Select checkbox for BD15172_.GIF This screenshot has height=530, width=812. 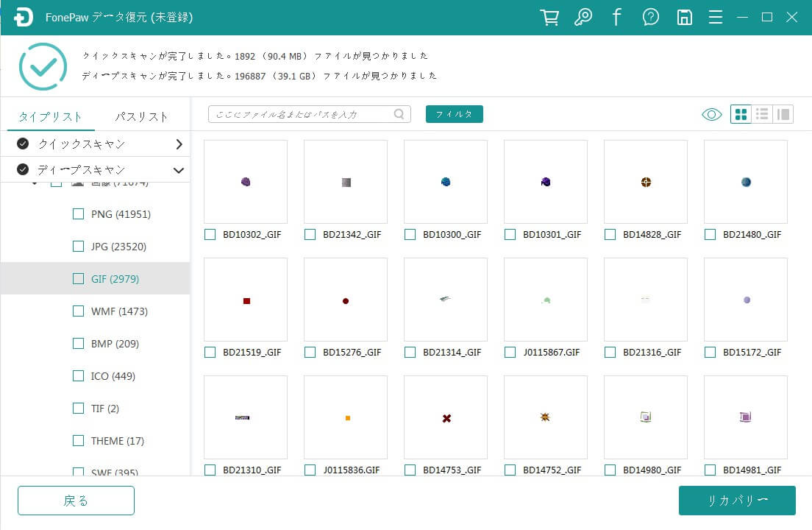pos(710,353)
